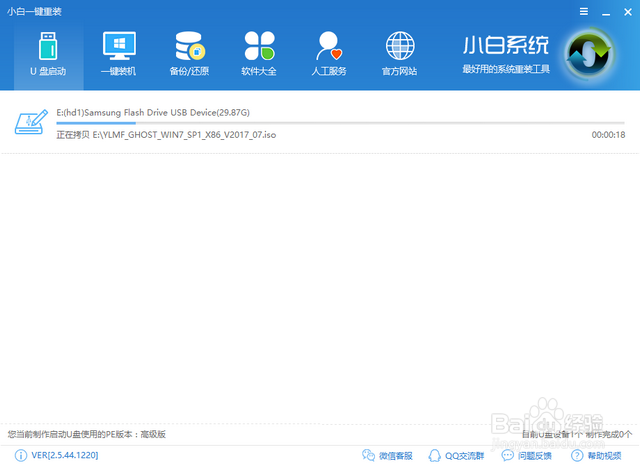
Task: Open 备份/还原 section
Action: click(189, 54)
